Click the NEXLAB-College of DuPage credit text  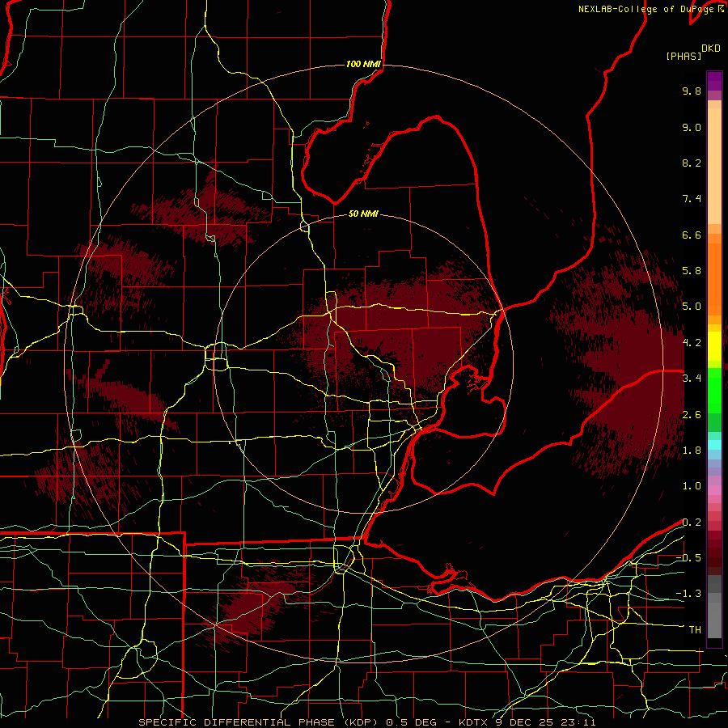point(647,9)
